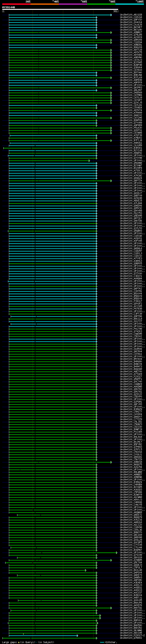The image size is (146, 644).
Task: Select the UniRef100_Q7RTL5 label
Action: (x=131, y=450)
